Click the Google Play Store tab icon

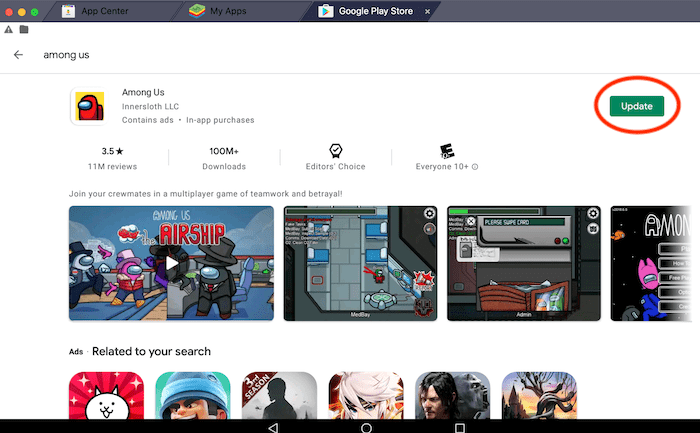point(325,11)
